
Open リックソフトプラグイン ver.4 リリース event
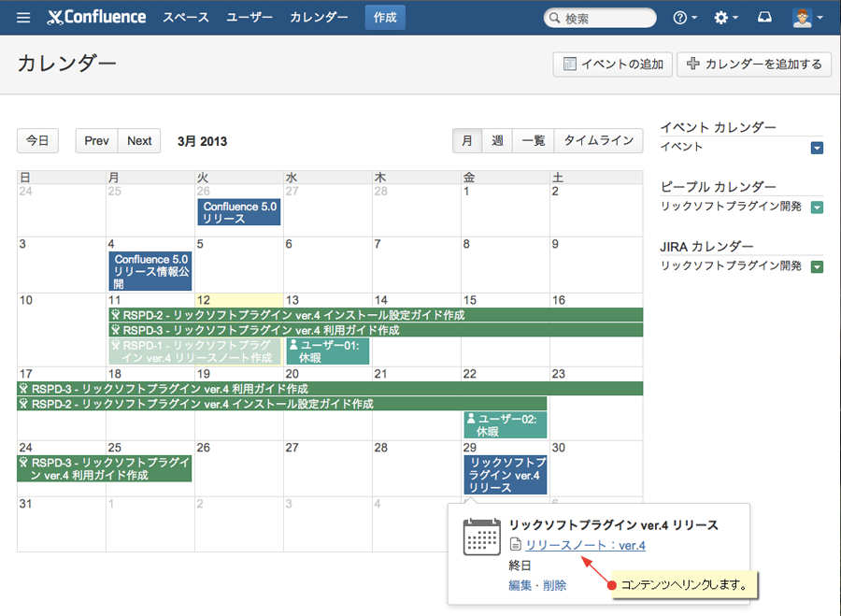pos(506,475)
